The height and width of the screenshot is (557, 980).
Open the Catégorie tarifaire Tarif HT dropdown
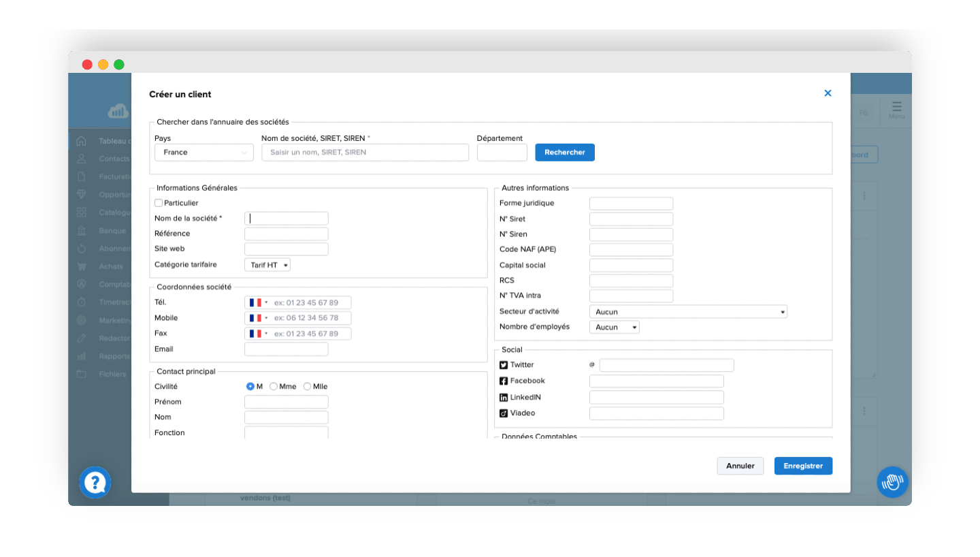[267, 265]
